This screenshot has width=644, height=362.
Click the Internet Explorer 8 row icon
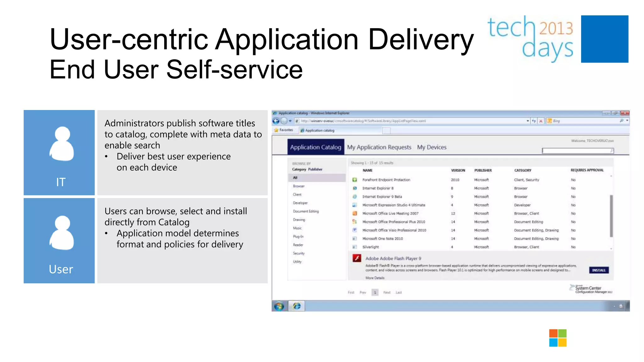click(x=354, y=188)
